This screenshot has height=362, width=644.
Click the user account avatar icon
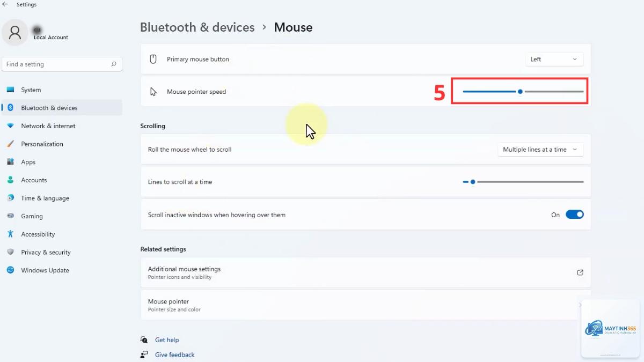[15, 33]
